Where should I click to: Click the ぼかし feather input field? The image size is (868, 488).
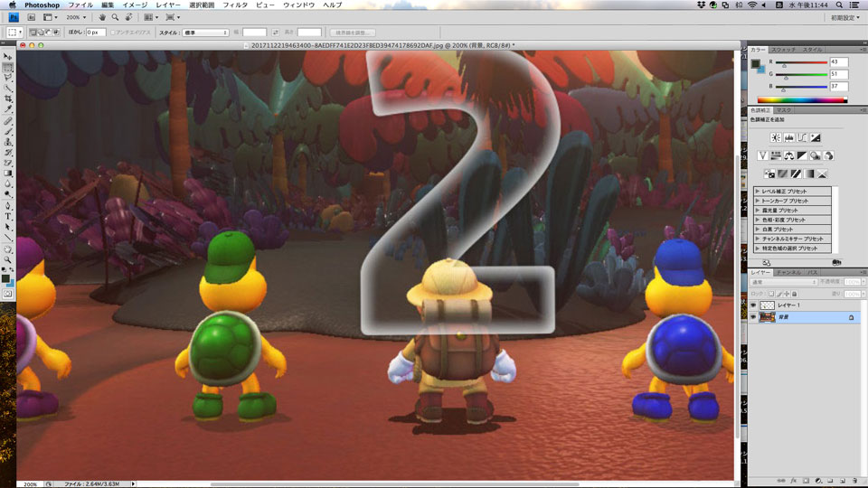point(95,33)
